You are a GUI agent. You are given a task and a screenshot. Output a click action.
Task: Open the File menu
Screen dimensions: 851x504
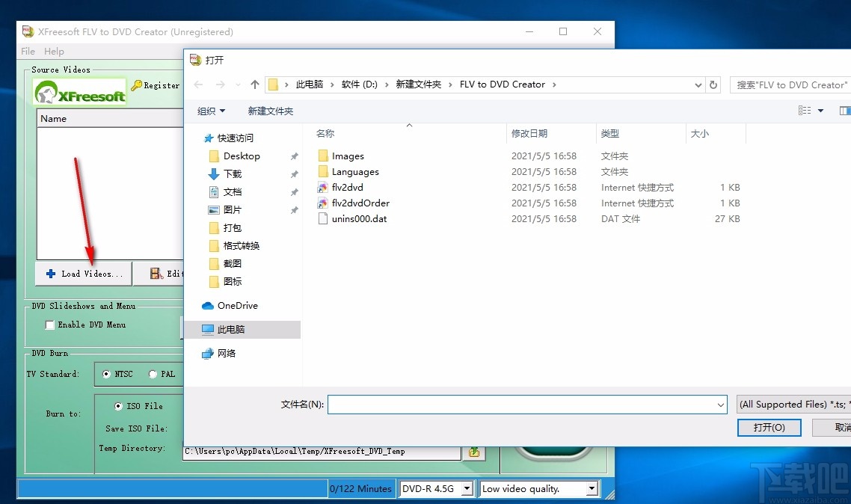point(27,51)
